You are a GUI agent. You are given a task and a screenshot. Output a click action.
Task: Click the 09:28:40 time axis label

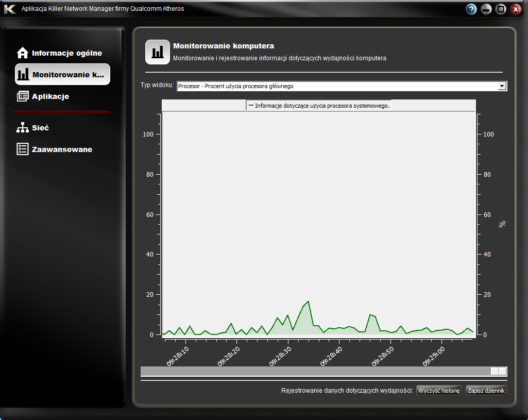pyautogui.click(x=331, y=356)
